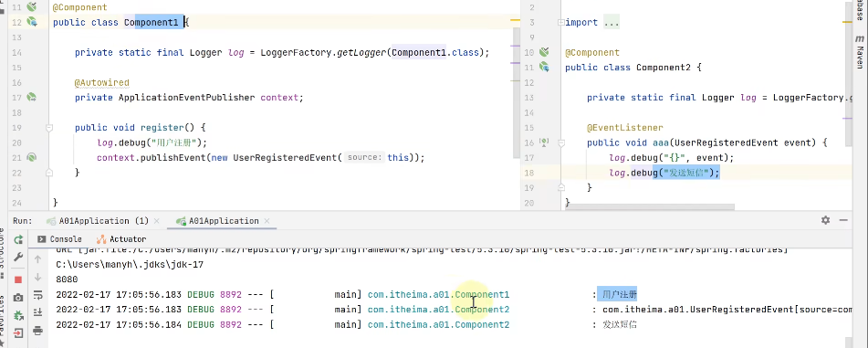This screenshot has height=348, width=868.
Task: Click 发送短信 message in console output
Action: 620,324
